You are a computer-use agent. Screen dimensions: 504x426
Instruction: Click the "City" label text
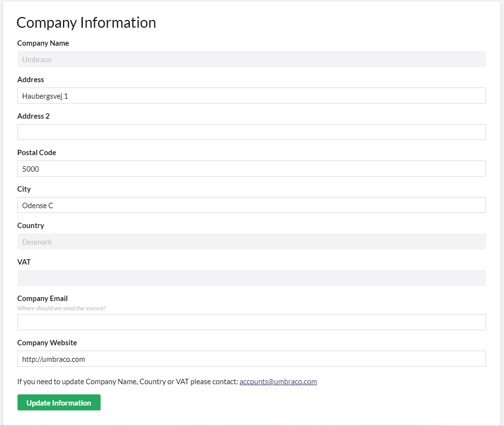(24, 189)
